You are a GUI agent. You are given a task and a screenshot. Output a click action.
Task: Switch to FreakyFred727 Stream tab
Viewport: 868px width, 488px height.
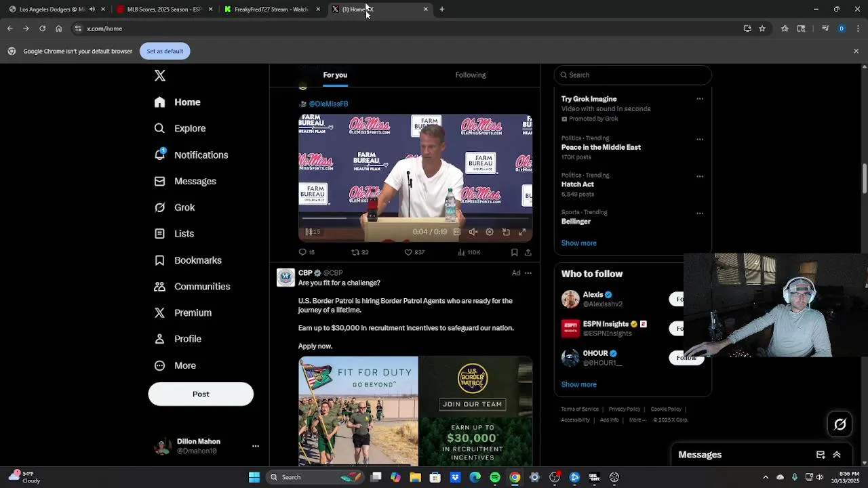tap(271, 9)
